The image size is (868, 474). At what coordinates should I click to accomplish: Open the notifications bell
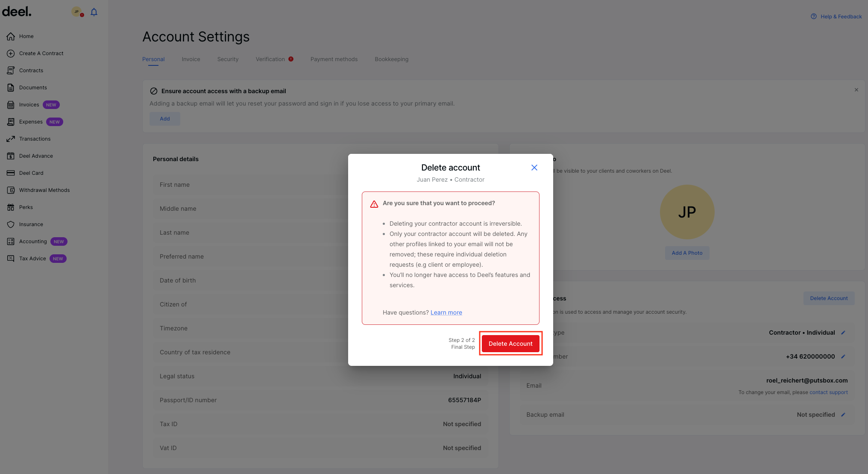coord(94,12)
